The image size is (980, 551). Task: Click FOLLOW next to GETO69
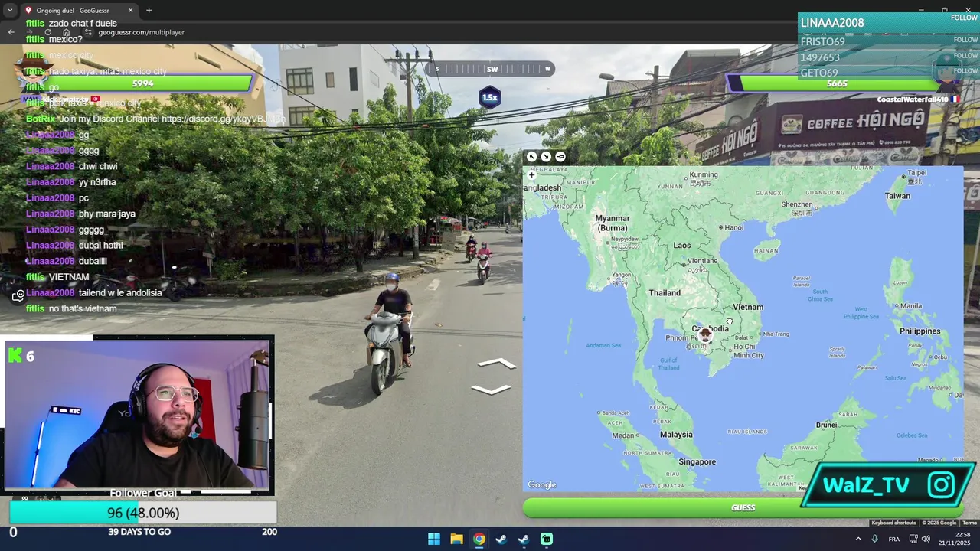965,70
